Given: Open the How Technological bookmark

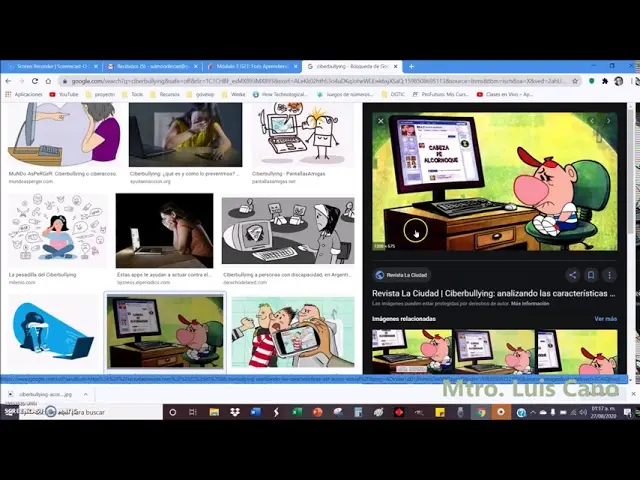Looking at the screenshot, I should click(280, 94).
